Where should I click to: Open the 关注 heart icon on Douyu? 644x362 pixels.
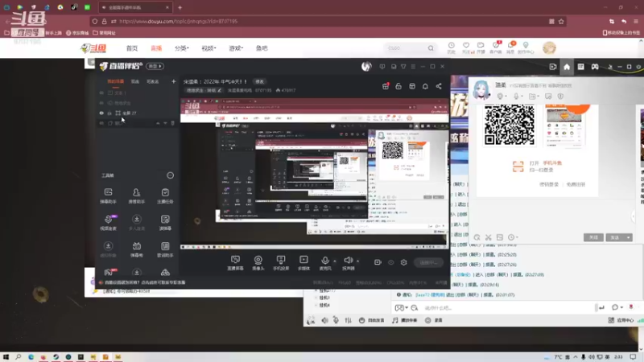(x=466, y=47)
